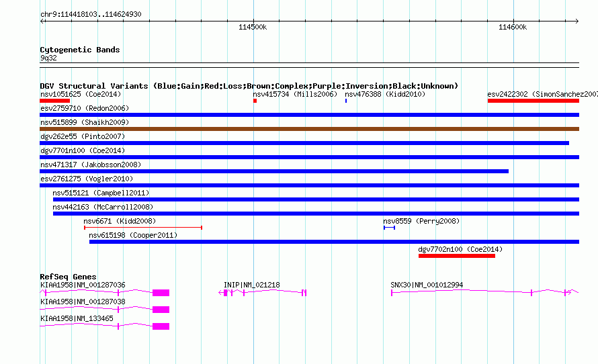Image resolution: width=598 pixels, height=364 pixels.
Task: Click the nsv476388 tiny blue marker
Action: tap(346, 101)
